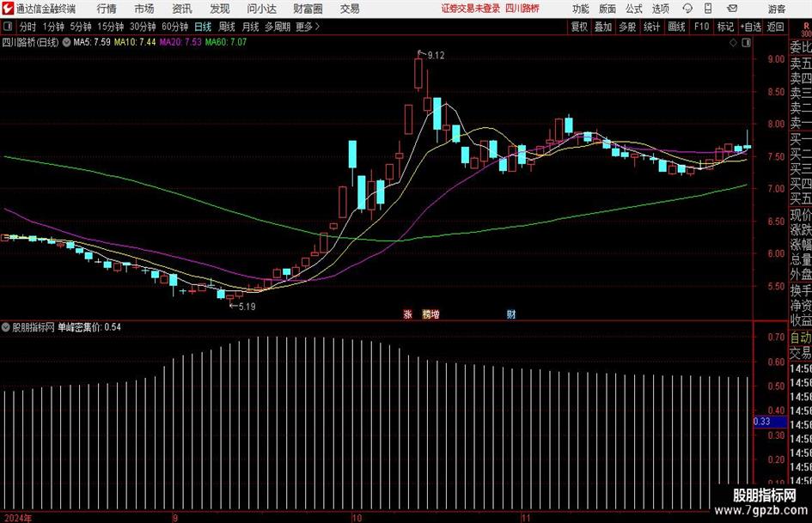Click the MA10: 7.44 indicator value
Viewport: 812px width, 523px height.
click(135, 42)
